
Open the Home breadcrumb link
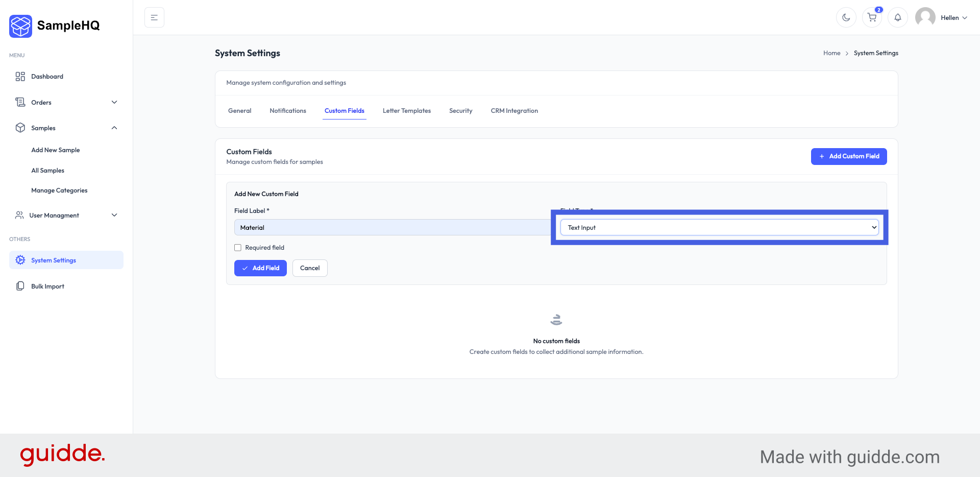pyautogui.click(x=831, y=53)
